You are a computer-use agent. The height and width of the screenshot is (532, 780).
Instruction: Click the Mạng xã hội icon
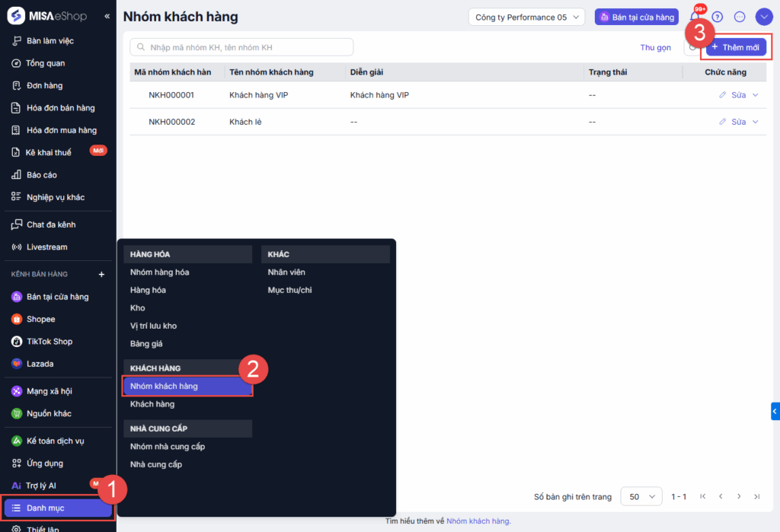(17, 391)
